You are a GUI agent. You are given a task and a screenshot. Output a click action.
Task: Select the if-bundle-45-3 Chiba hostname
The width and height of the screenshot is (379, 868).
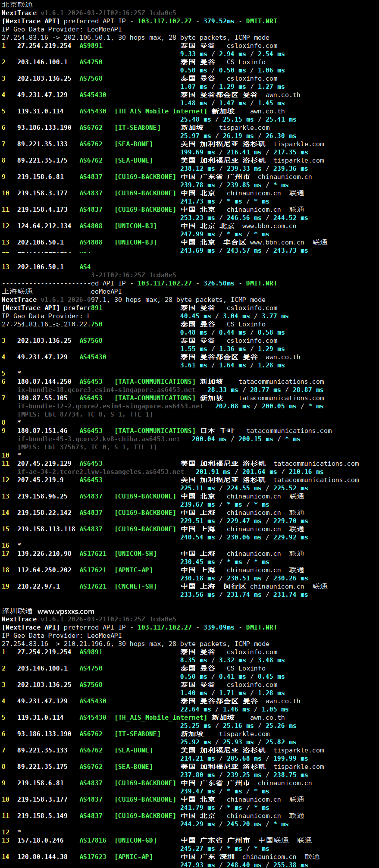point(98,439)
